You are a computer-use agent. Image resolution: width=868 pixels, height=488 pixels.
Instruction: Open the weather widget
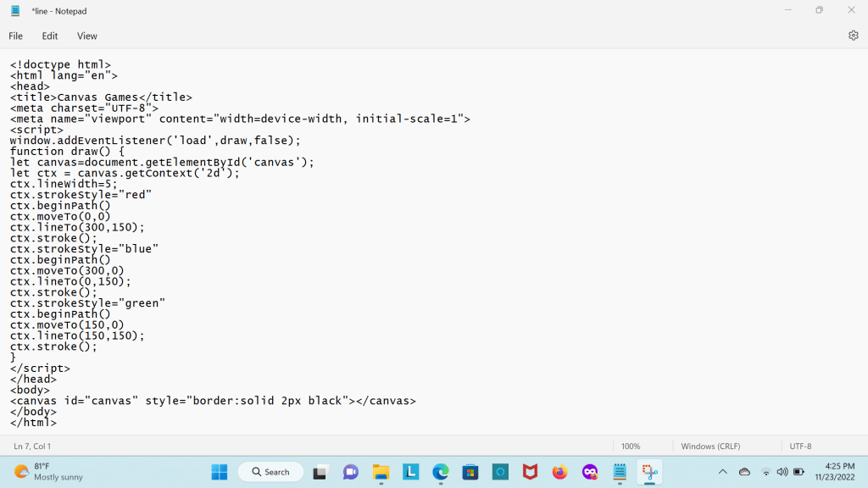point(49,472)
